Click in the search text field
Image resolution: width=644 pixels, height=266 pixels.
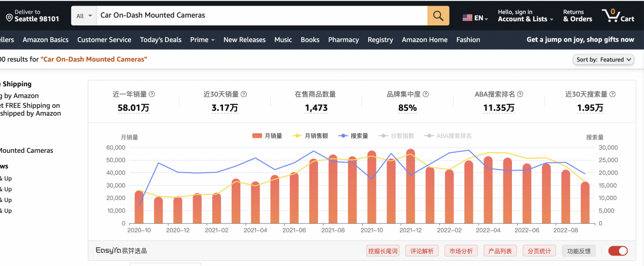tap(262, 16)
